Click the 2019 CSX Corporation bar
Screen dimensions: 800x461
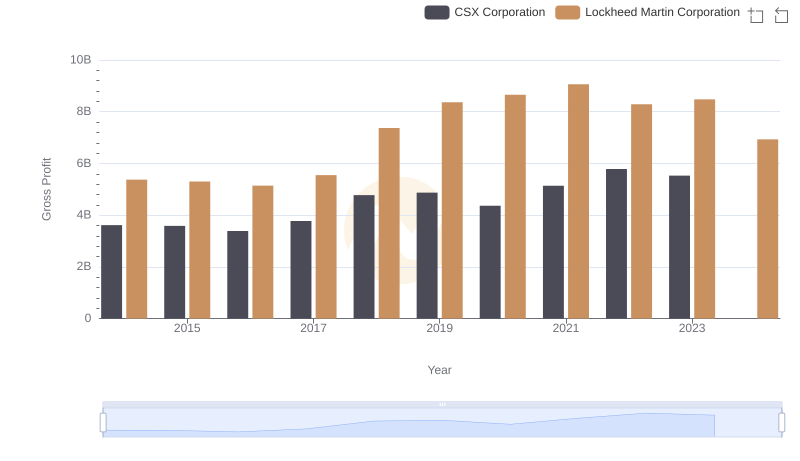pos(427,255)
